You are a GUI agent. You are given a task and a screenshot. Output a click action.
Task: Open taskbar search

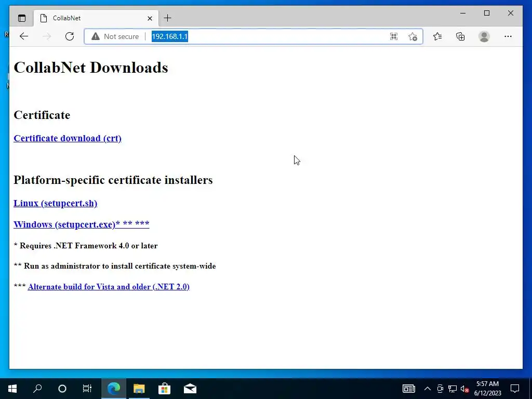[x=37, y=389]
